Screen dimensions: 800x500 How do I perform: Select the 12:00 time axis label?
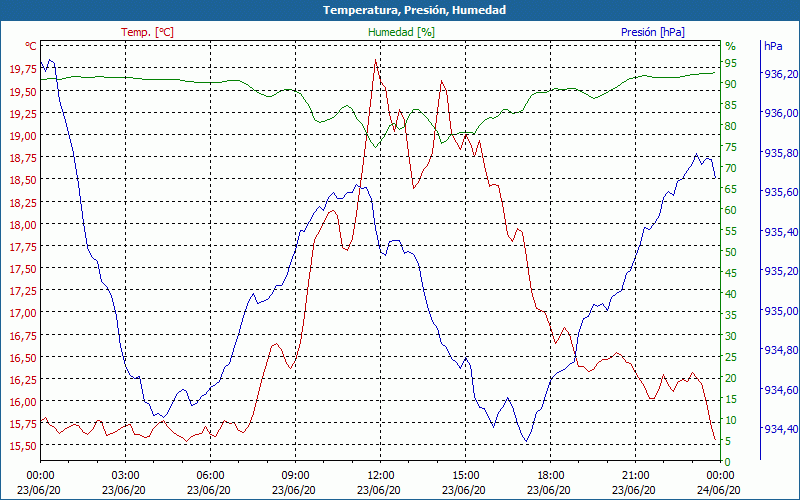click(x=380, y=476)
